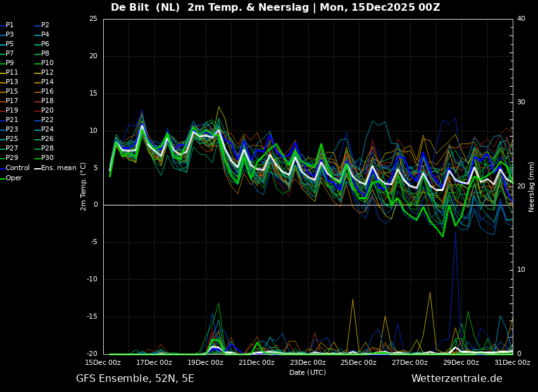Click the chart title De Bilt (NL)
538x392 pixels.
pos(146,8)
